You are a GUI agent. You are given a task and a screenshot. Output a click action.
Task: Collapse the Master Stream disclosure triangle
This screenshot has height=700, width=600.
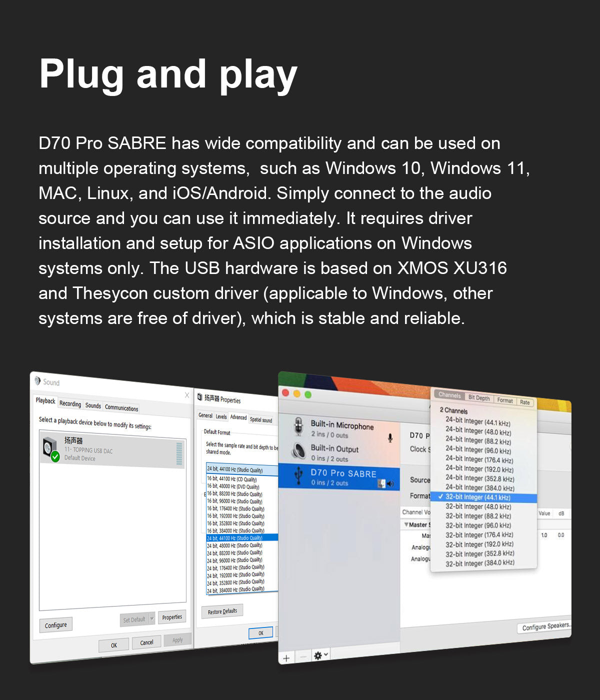click(x=406, y=524)
